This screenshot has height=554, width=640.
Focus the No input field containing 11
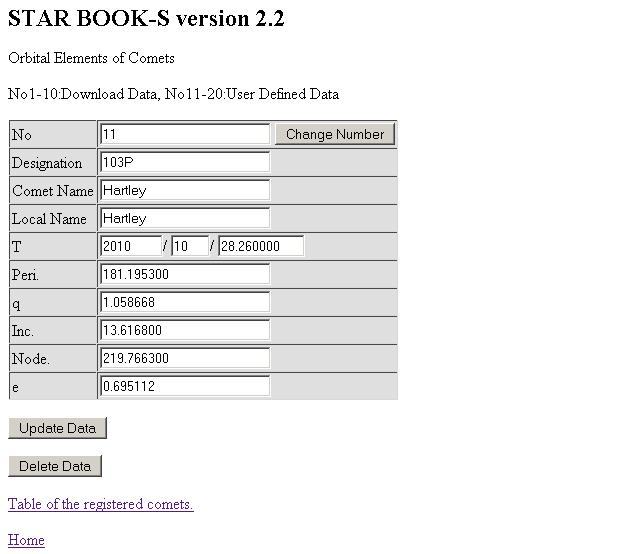[184, 134]
